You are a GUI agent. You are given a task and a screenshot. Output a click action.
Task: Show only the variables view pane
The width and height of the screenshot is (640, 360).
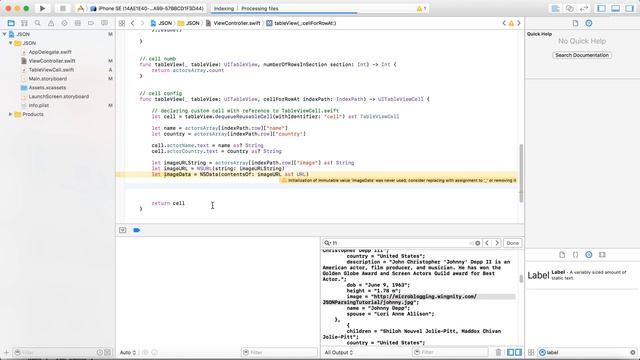[x=511, y=352]
